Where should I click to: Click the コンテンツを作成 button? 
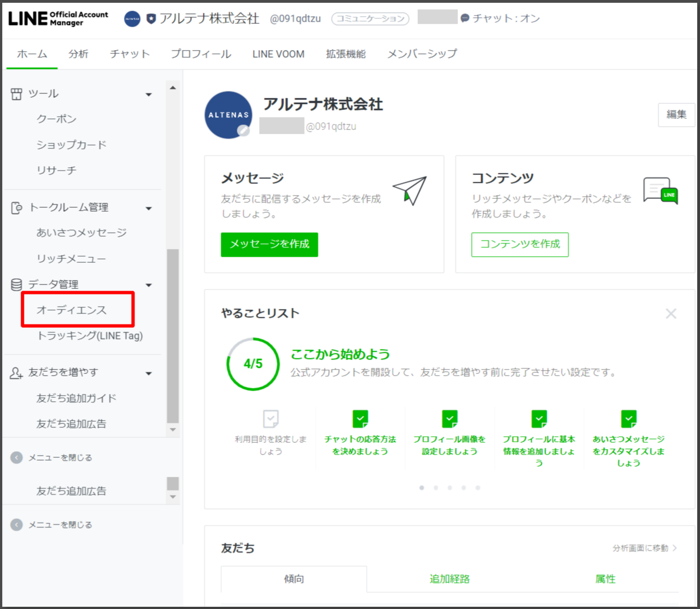pyautogui.click(x=520, y=244)
